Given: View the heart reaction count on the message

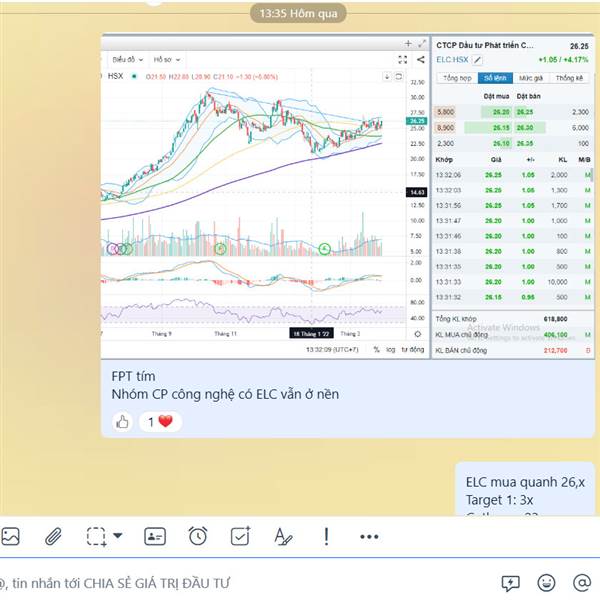Looking at the screenshot, I should [x=160, y=422].
